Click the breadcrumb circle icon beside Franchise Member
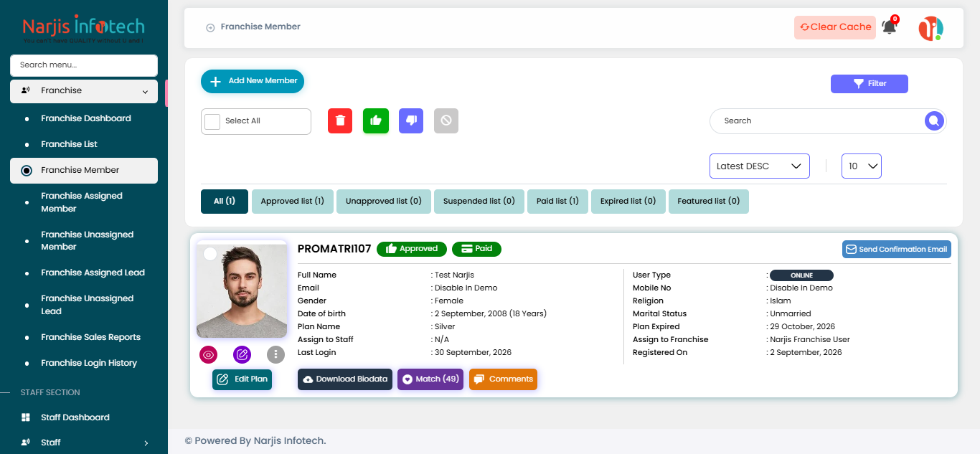This screenshot has height=454, width=980. click(x=210, y=27)
